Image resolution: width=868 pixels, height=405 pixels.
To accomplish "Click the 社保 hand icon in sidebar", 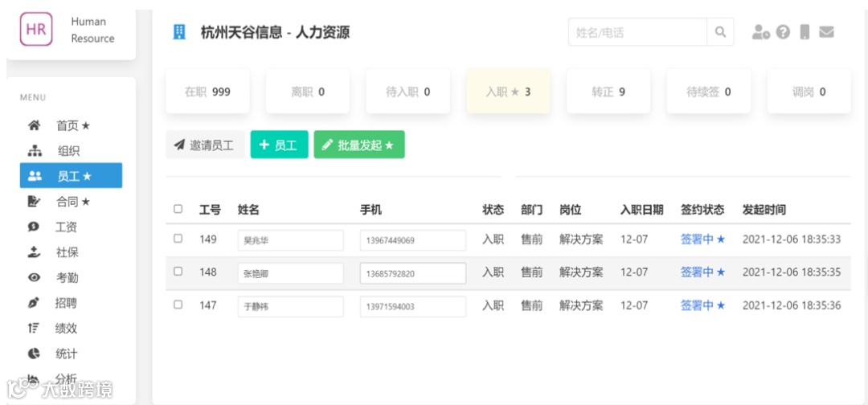I will tap(35, 252).
